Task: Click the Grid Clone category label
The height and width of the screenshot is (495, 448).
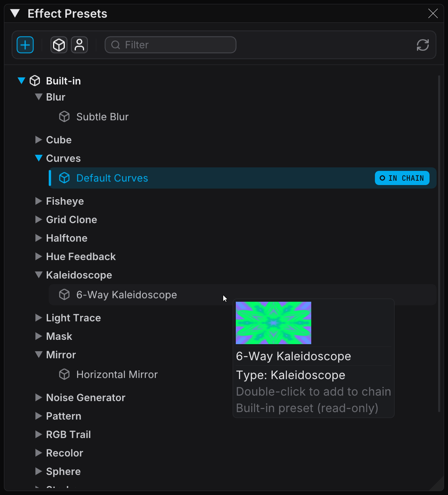Action: point(72,220)
